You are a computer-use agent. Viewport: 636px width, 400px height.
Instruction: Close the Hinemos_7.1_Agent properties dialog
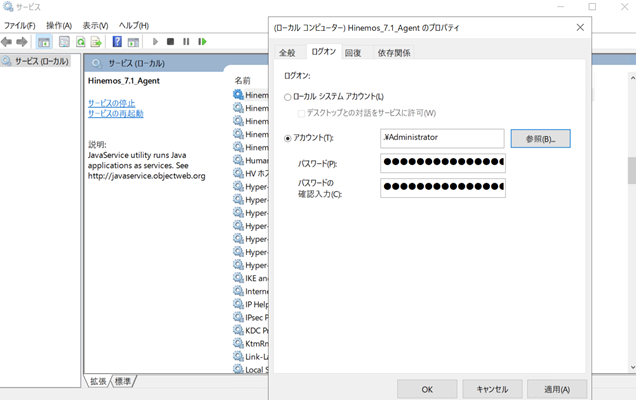pos(580,28)
